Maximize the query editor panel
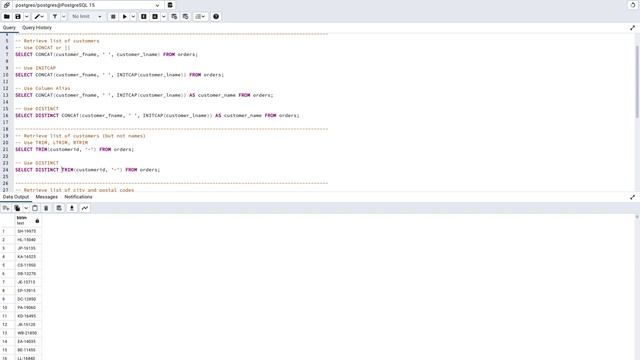The width and height of the screenshot is (640, 360). point(633,28)
